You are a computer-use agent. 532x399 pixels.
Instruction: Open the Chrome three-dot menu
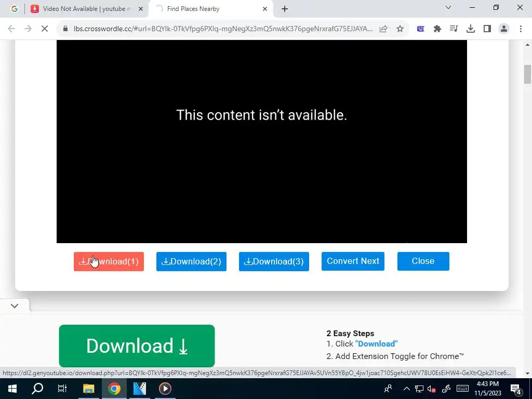click(521, 29)
